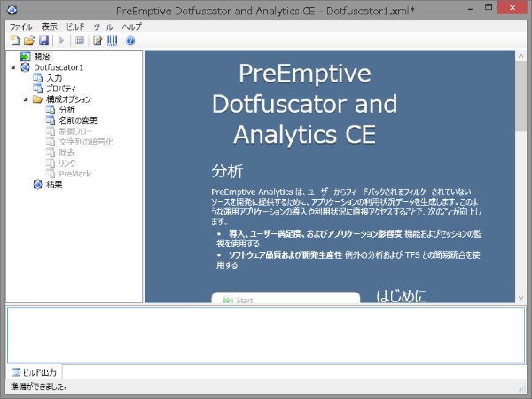The height and width of the screenshot is (399, 532).
Task: Click the page icon next to 名前の変更
Action: tap(51, 120)
